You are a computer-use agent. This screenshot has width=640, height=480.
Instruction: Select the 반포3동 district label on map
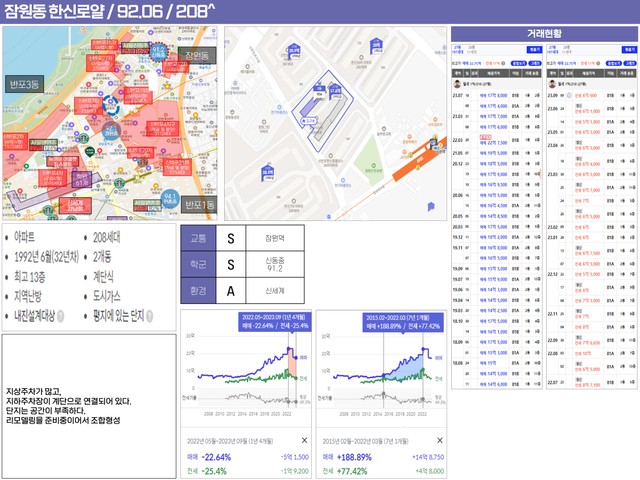24,84
